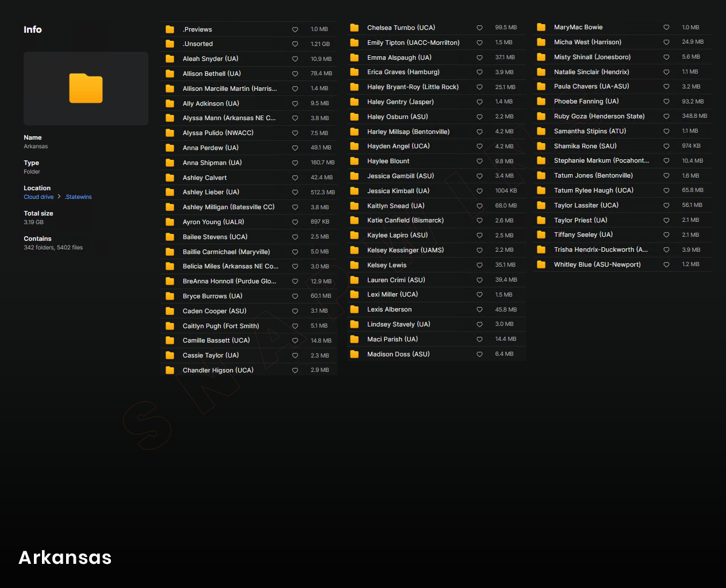Click the folder icon in the 99.5 MB row

coord(354,28)
